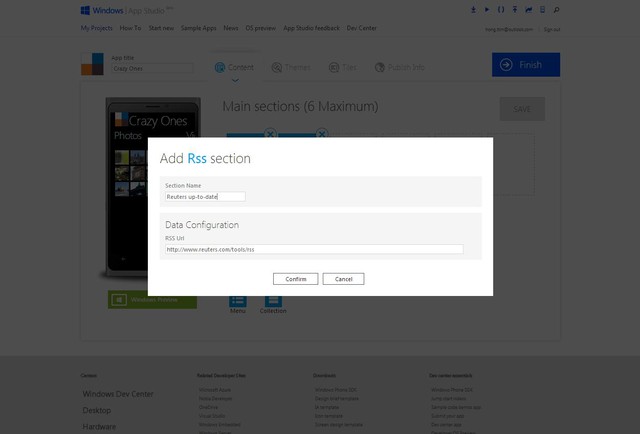Click the Sign out link
The width and height of the screenshot is (640, 434).
pyautogui.click(x=551, y=29)
